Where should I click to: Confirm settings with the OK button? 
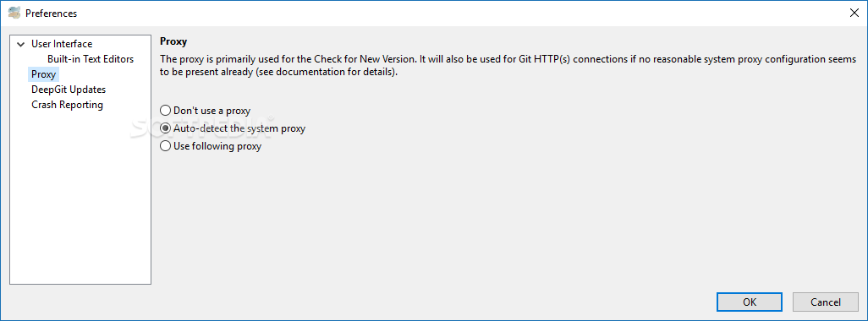tap(750, 302)
